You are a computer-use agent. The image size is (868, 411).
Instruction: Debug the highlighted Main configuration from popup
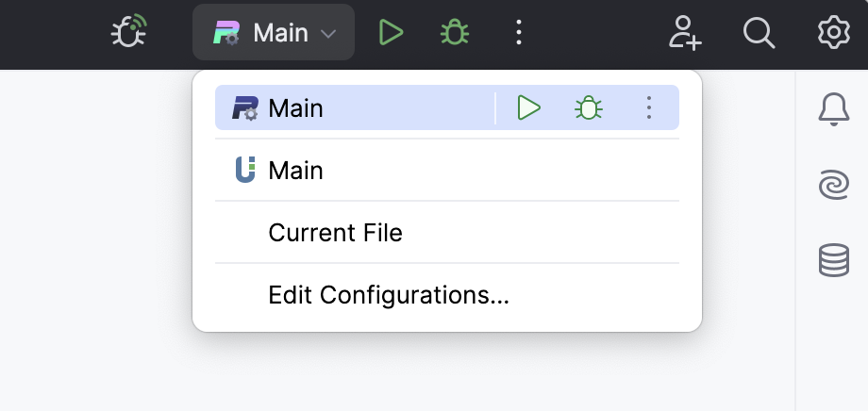tap(589, 108)
